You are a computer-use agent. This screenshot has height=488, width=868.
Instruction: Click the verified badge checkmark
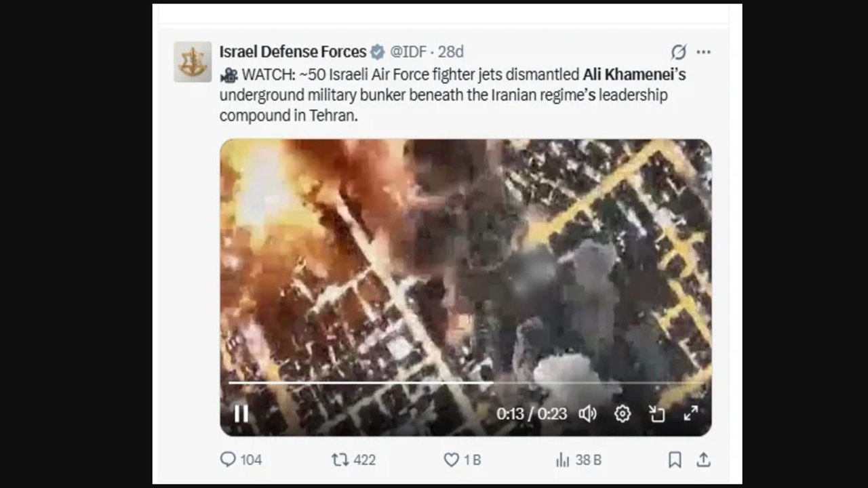[x=378, y=52]
